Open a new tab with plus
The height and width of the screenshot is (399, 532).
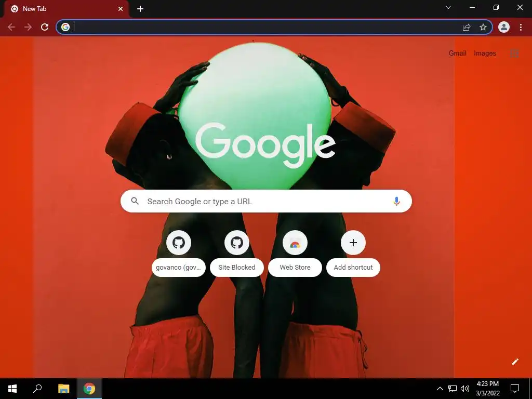tap(140, 9)
